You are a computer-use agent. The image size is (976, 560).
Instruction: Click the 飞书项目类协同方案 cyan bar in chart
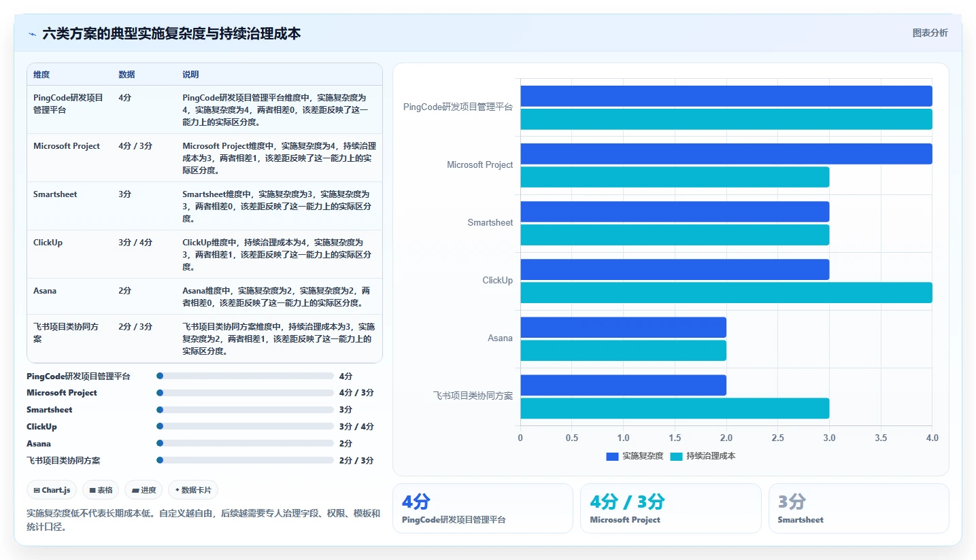click(x=675, y=408)
